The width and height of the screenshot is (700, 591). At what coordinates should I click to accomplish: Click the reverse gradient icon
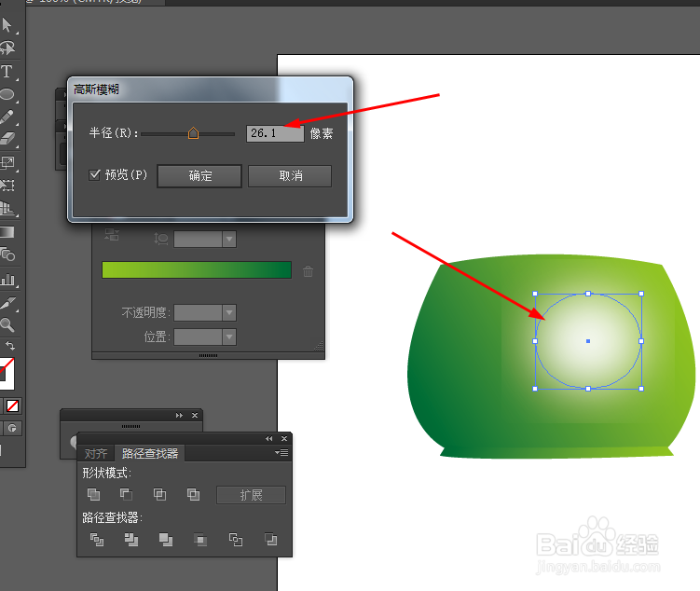tap(112, 235)
